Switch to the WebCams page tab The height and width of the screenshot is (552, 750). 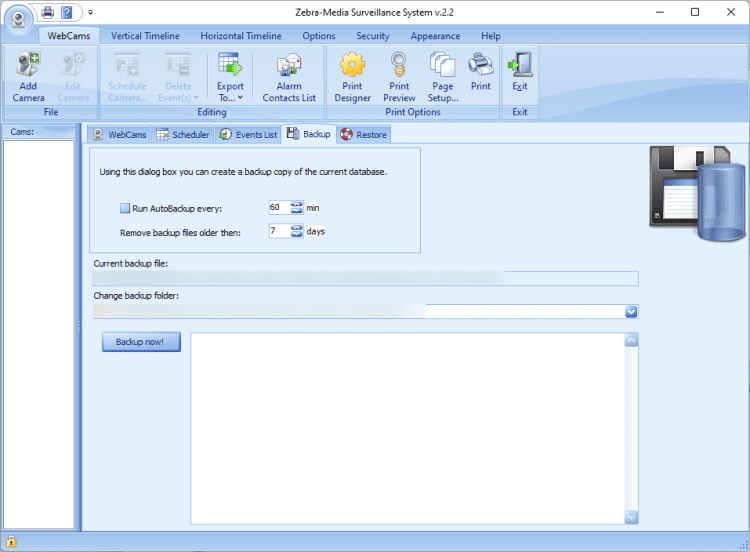(120, 134)
